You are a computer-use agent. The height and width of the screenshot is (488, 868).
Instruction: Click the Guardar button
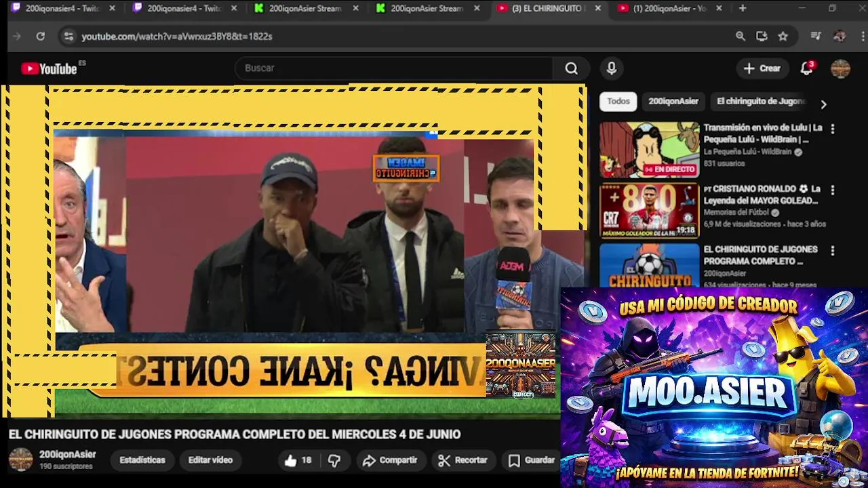pos(532,460)
